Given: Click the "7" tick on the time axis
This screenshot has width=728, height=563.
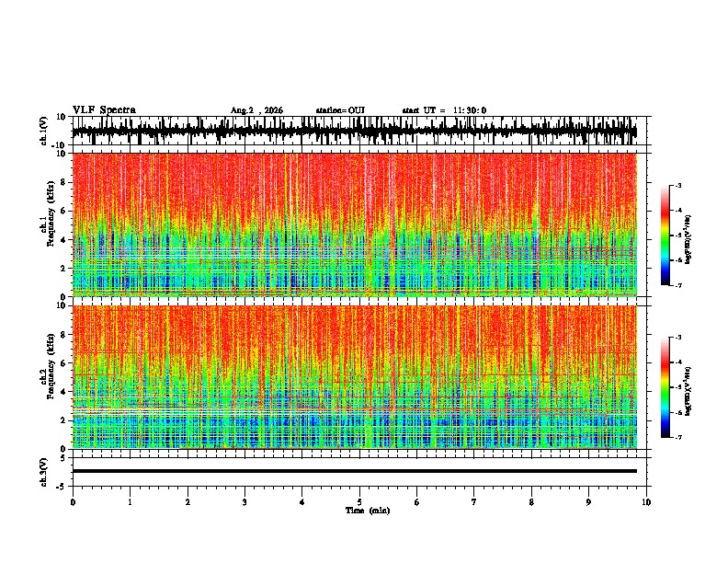Looking at the screenshot, I should click(474, 502).
